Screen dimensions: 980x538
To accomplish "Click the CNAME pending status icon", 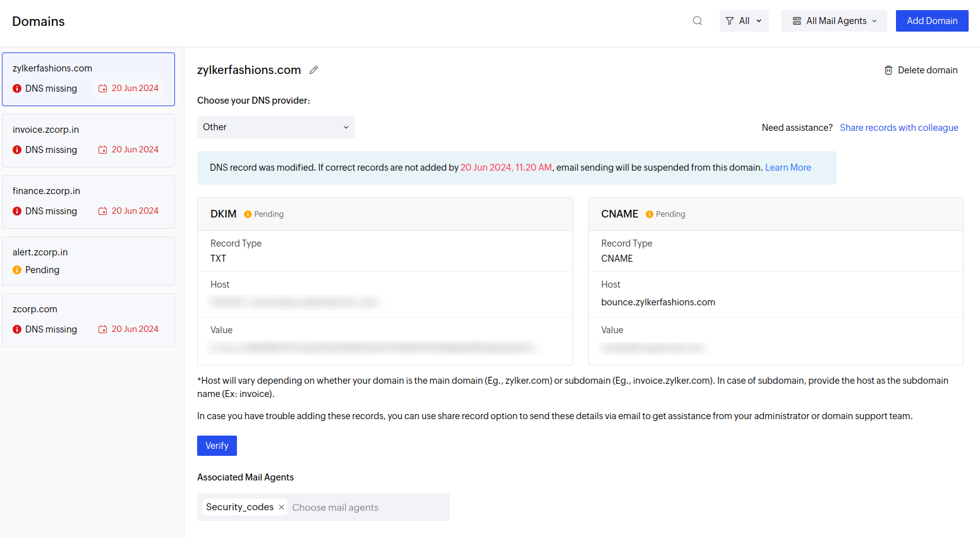I will tap(650, 214).
